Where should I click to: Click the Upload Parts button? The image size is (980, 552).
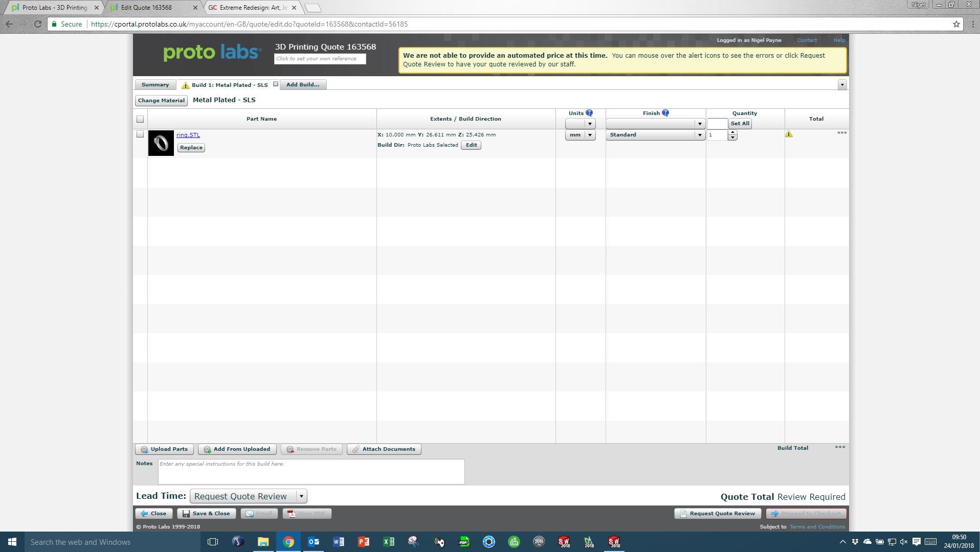(x=164, y=449)
